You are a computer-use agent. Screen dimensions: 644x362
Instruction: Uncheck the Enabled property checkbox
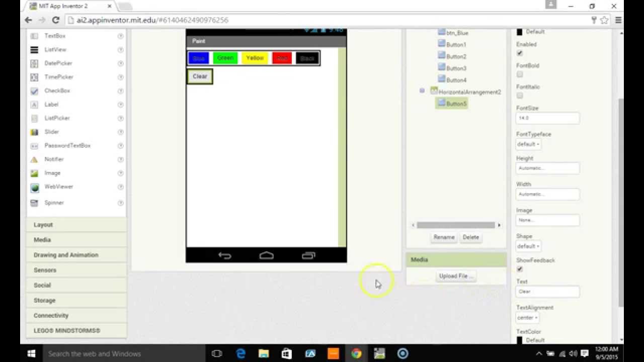(519, 53)
